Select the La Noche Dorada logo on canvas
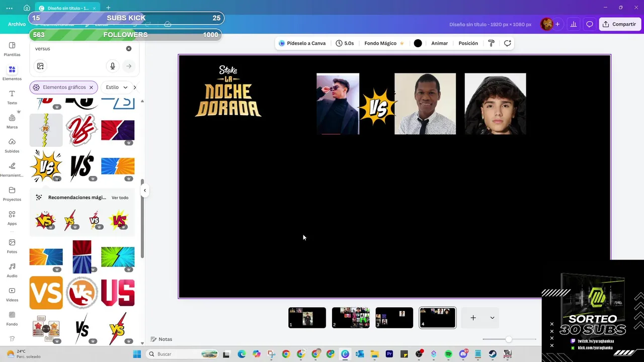 (228, 91)
